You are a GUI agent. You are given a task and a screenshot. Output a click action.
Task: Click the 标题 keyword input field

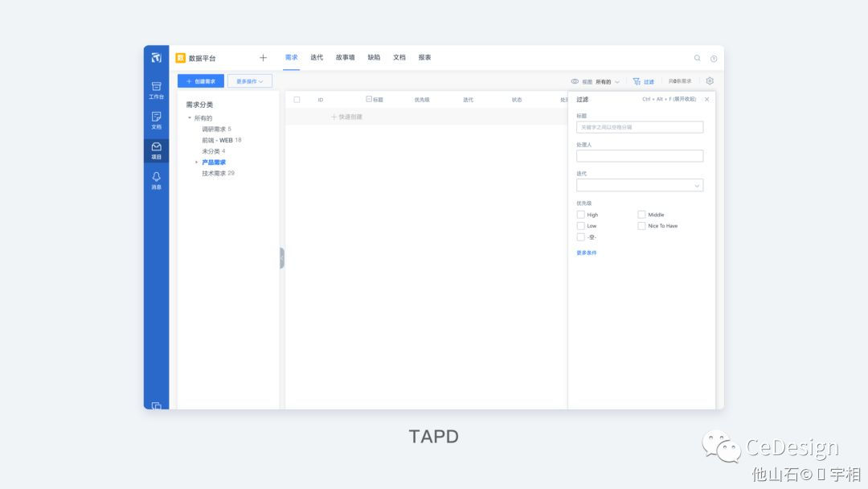(x=640, y=127)
